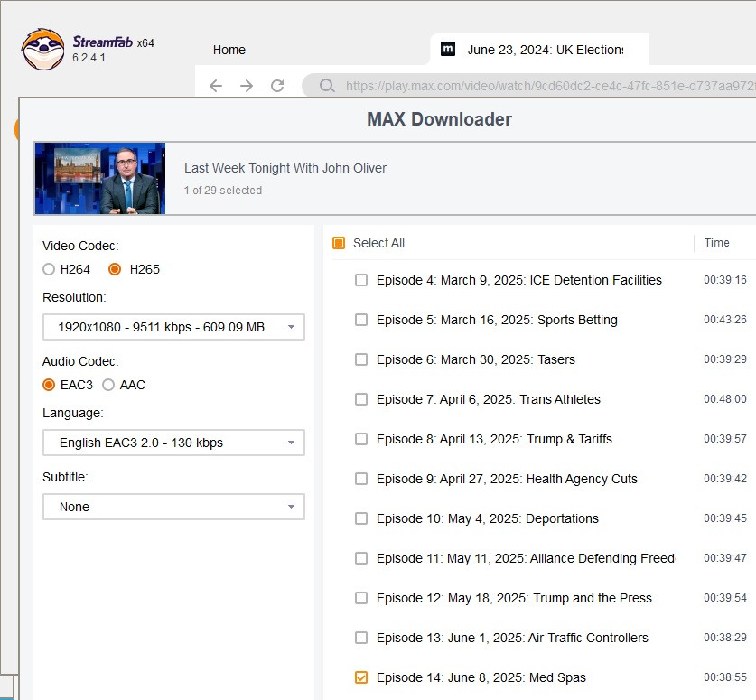The image size is (756, 700).
Task: Check Episode 4 ICE Detention Facilities
Action: coord(361,280)
